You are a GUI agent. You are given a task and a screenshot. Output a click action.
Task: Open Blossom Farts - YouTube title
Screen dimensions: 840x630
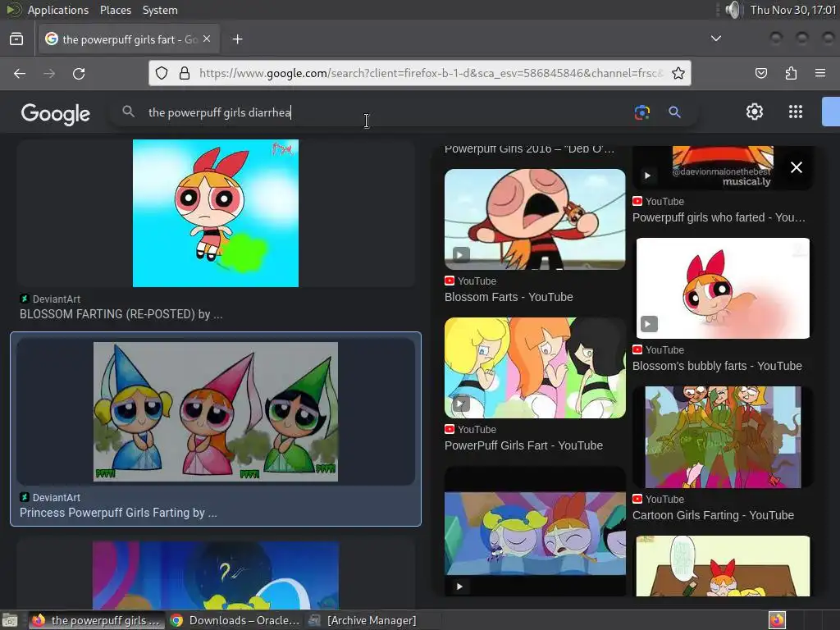(509, 297)
